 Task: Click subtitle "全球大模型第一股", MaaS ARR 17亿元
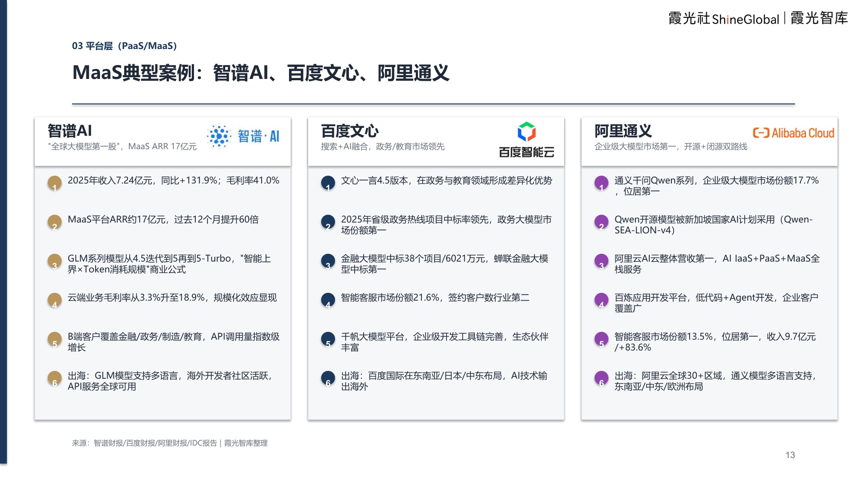[122, 147]
